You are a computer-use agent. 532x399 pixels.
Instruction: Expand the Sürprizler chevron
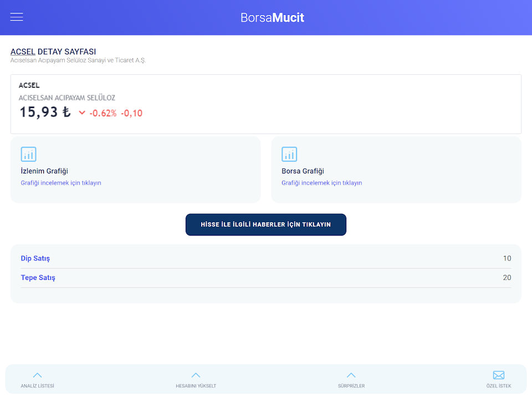tap(351, 375)
